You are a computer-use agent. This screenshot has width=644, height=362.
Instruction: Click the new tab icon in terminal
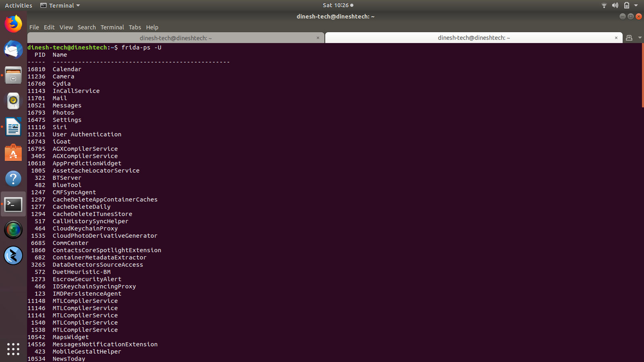coord(629,38)
